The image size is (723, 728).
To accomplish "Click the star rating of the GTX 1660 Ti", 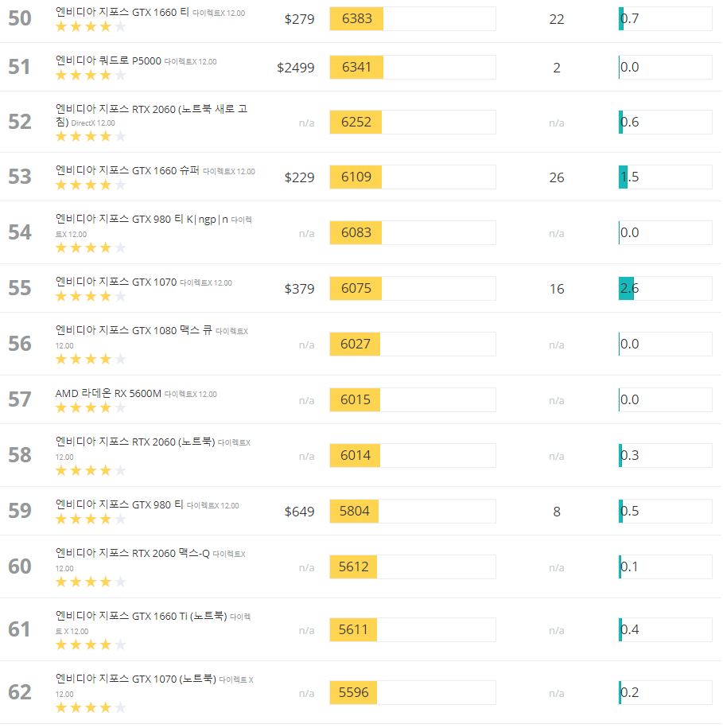I will 91,26.
